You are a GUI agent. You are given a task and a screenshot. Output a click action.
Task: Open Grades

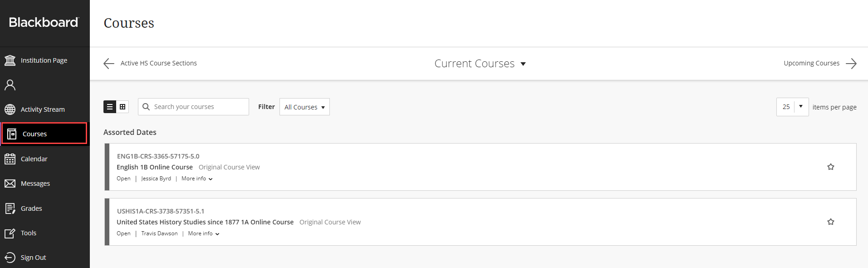pos(30,208)
